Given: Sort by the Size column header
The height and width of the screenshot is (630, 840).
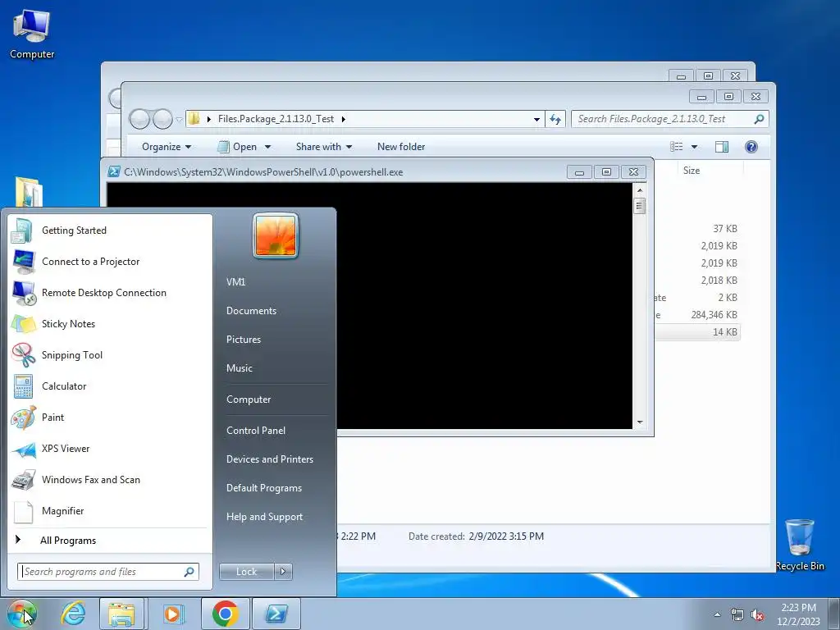Looking at the screenshot, I should click(x=691, y=171).
